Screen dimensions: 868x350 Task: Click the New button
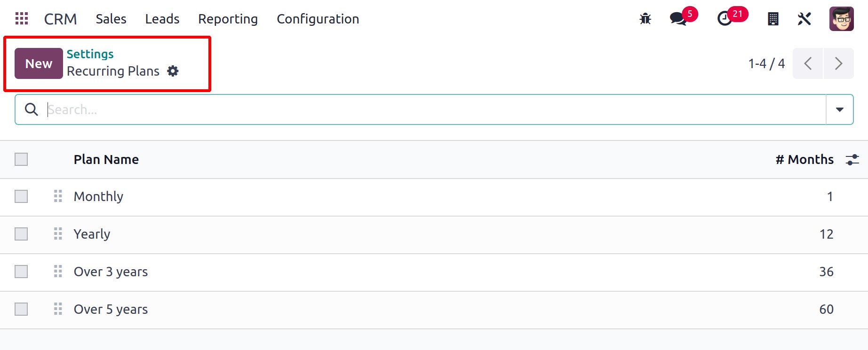pyautogui.click(x=39, y=63)
